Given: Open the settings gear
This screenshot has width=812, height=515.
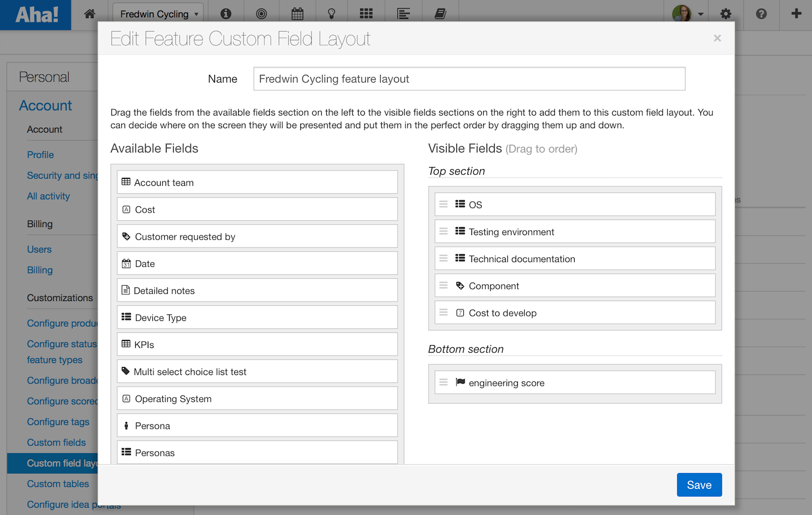Looking at the screenshot, I should click(725, 14).
